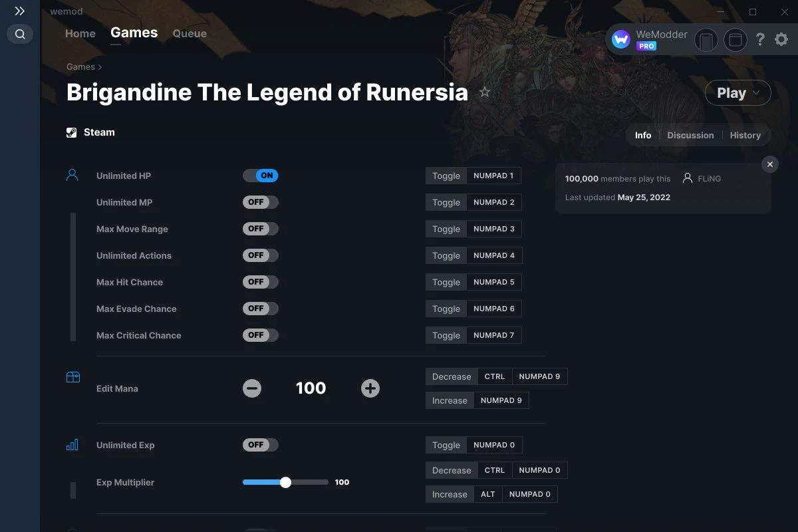Image resolution: width=798 pixels, height=532 pixels.
Task: Close the members info panel with the X
Action: click(x=769, y=164)
